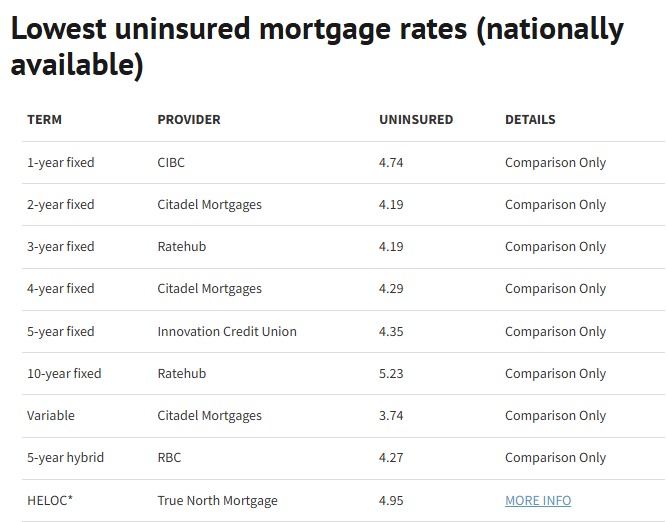Screen dimensions: 667x522
Task: Click the 3.74 variable rate
Action: tap(391, 416)
